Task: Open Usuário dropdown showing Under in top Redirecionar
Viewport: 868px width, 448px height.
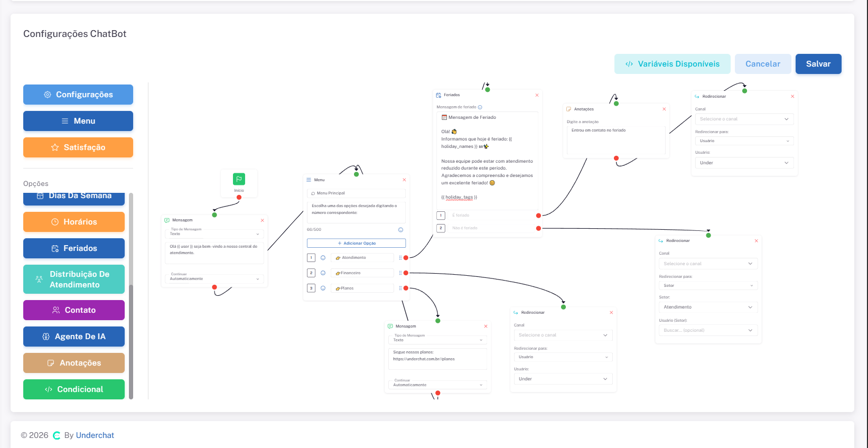Action: pos(744,163)
